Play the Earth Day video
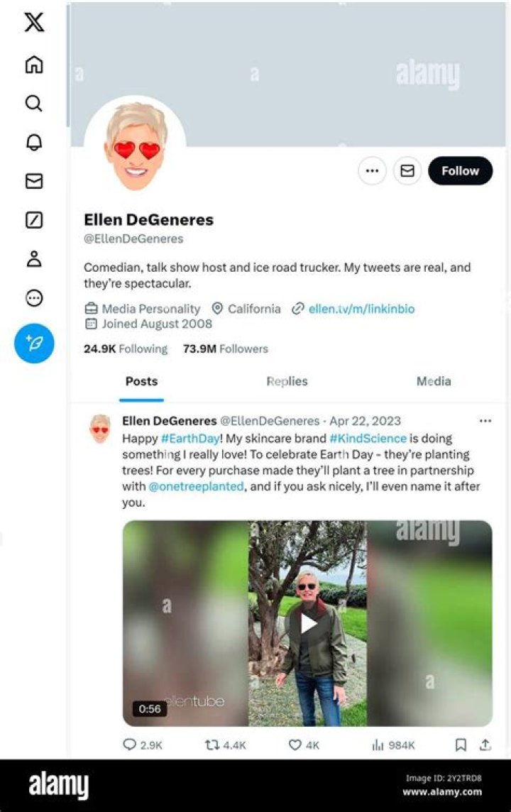511x812 pixels. pyautogui.click(x=307, y=623)
